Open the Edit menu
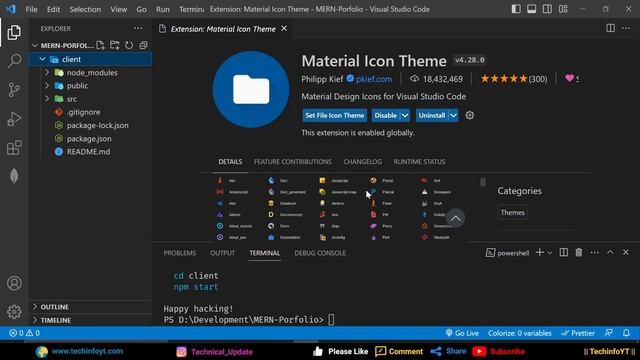The width and height of the screenshot is (640, 360). pyautogui.click(x=53, y=9)
